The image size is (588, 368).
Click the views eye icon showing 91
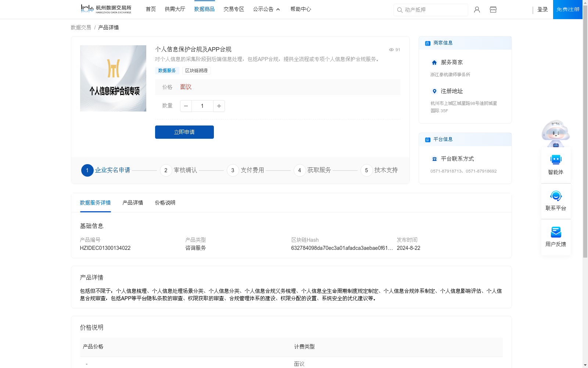point(391,50)
